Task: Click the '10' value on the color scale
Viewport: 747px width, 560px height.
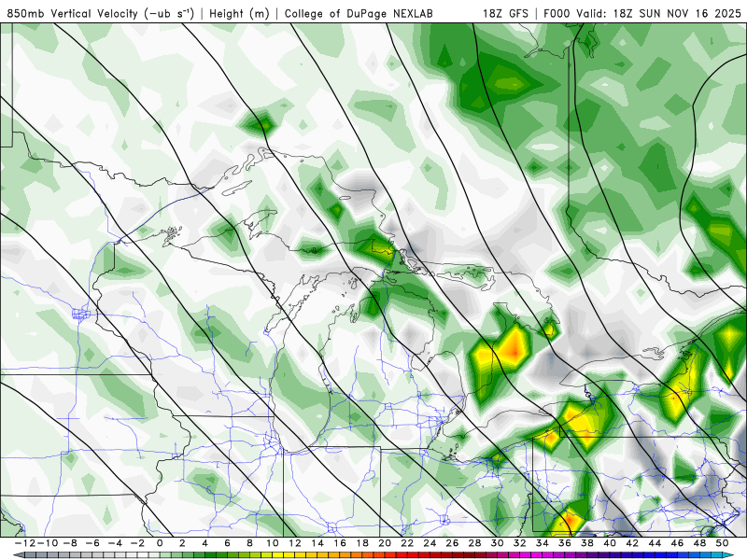Action: point(272,543)
